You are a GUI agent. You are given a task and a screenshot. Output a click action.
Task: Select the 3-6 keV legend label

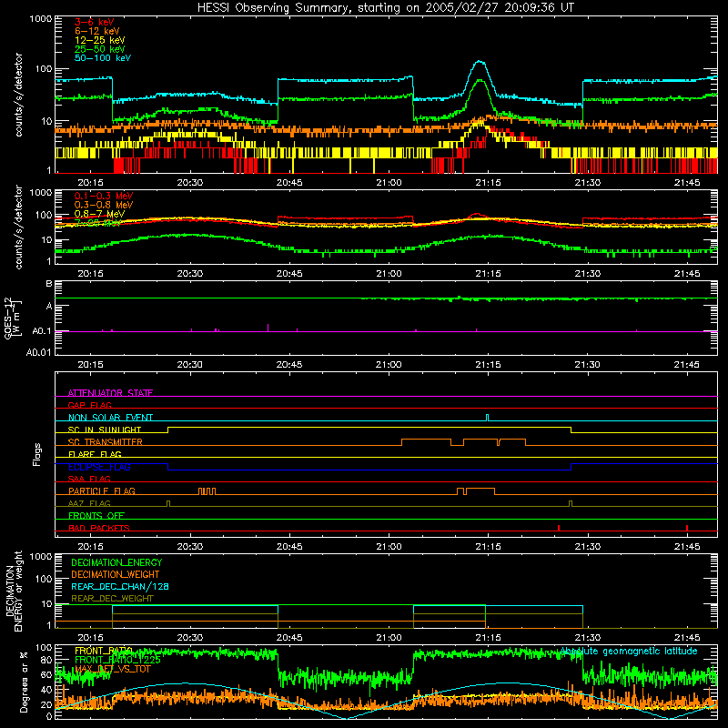[94, 22]
